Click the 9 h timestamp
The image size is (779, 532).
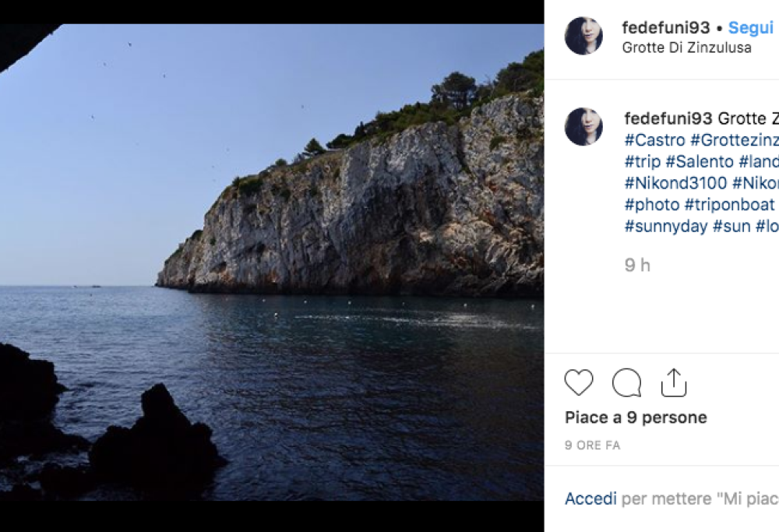(x=638, y=265)
